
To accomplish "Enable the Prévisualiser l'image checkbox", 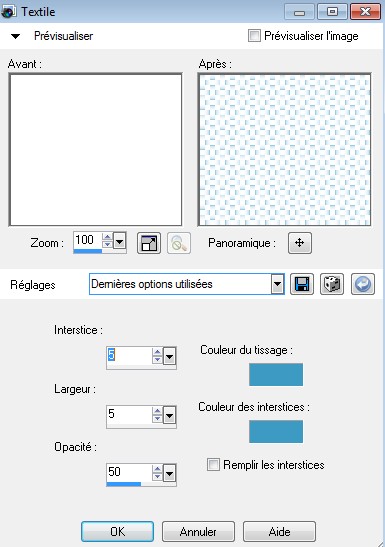I will click(254, 36).
